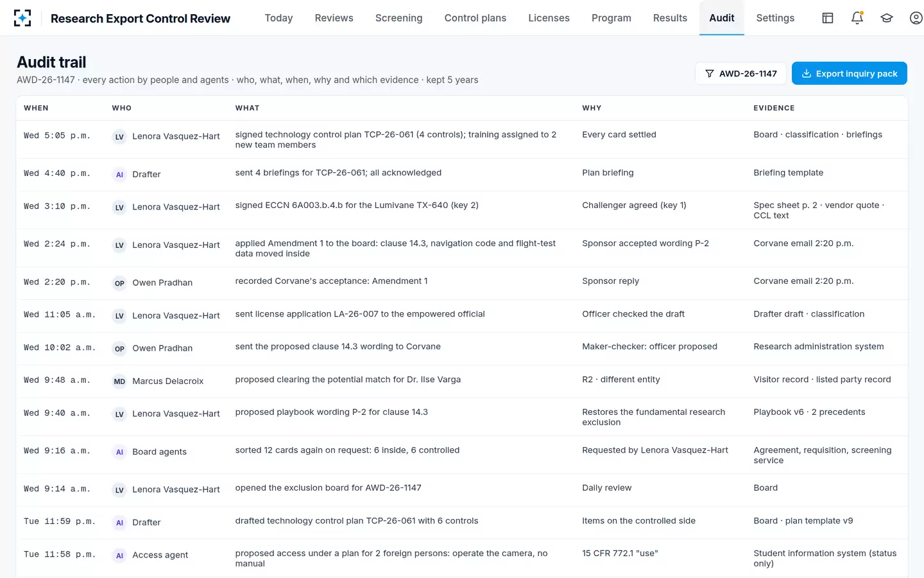
Task: Click the Research Export Control Review logo icon
Action: pyautogui.click(x=22, y=18)
